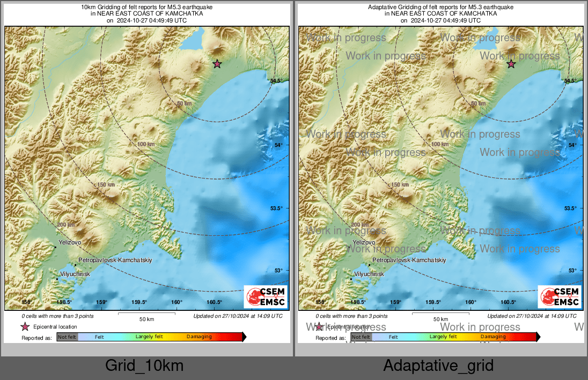Click the epicenter star on the left map

[x=217, y=64]
